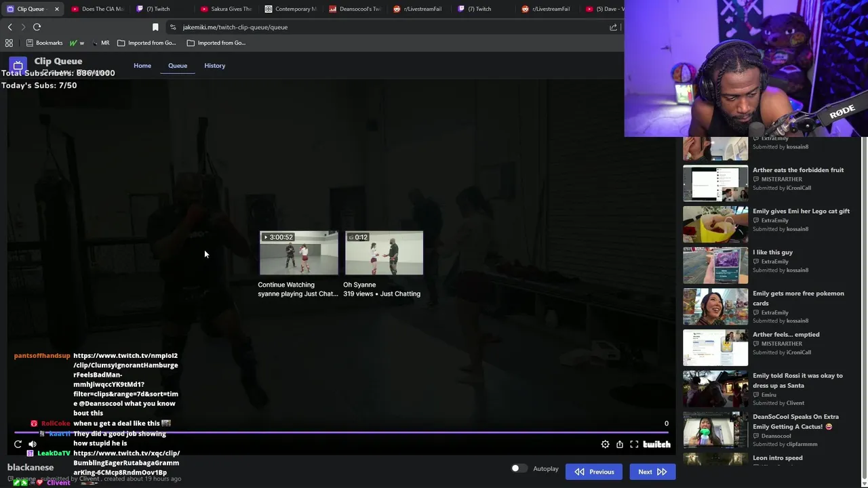The image size is (868, 488).
Task: Switch to the Deansocool's Twi tab
Action: click(355, 9)
